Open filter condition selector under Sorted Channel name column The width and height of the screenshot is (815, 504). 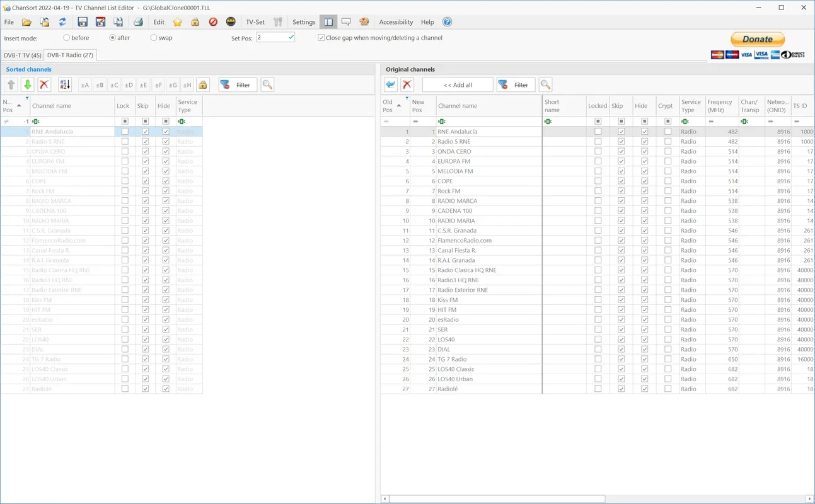(35, 121)
